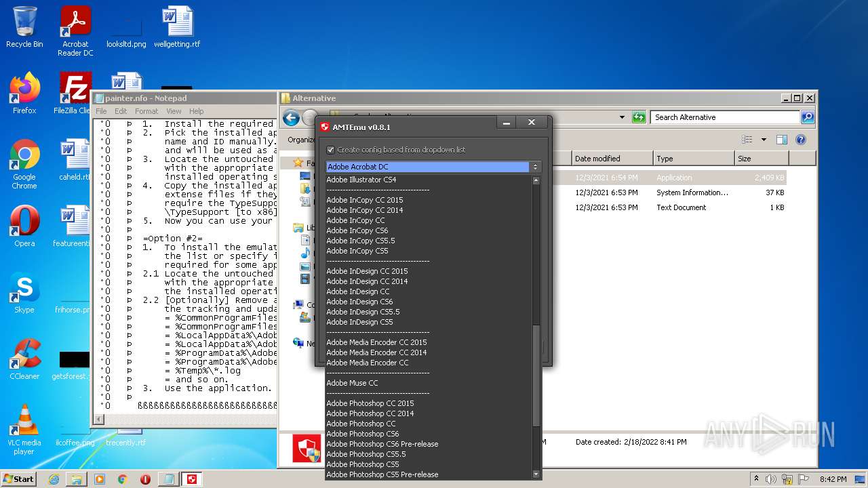Open Windows Media Player taskbar icon
This screenshot has width=868, height=488.
click(100, 479)
